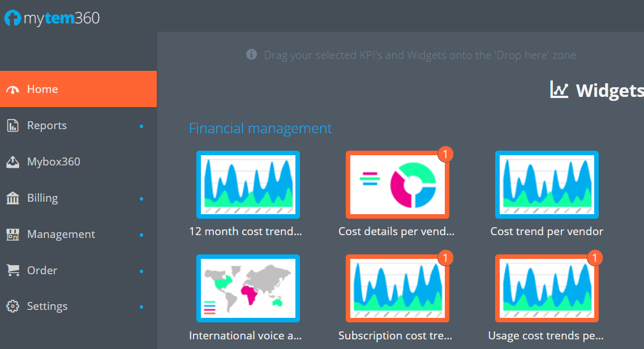Click the info icon beside drag hint

click(251, 54)
